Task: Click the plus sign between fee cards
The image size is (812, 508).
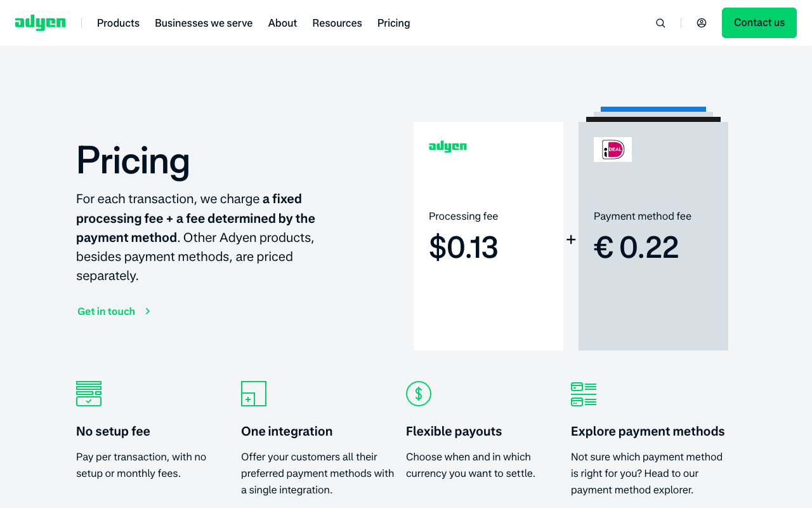Action: click(x=571, y=239)
